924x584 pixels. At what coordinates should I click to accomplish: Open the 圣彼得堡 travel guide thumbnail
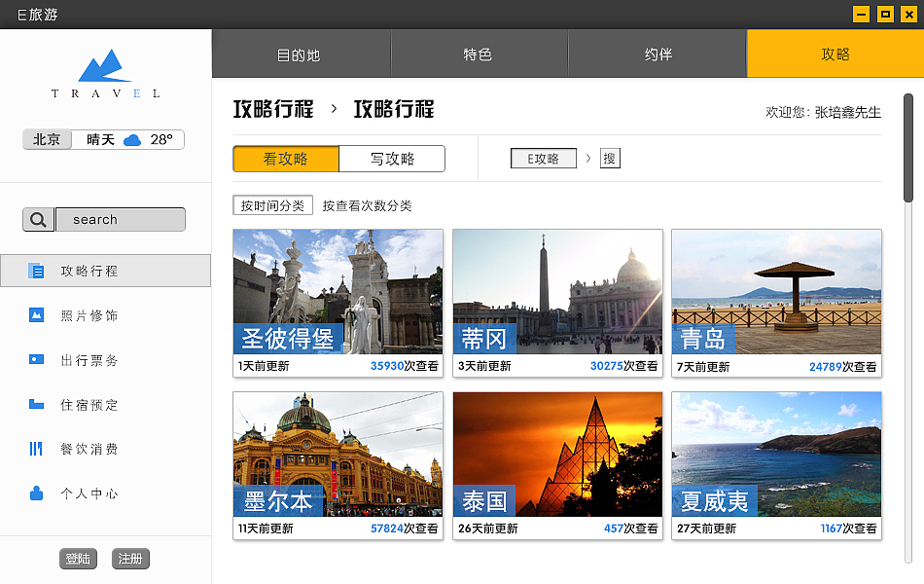[x=338, y=292]
